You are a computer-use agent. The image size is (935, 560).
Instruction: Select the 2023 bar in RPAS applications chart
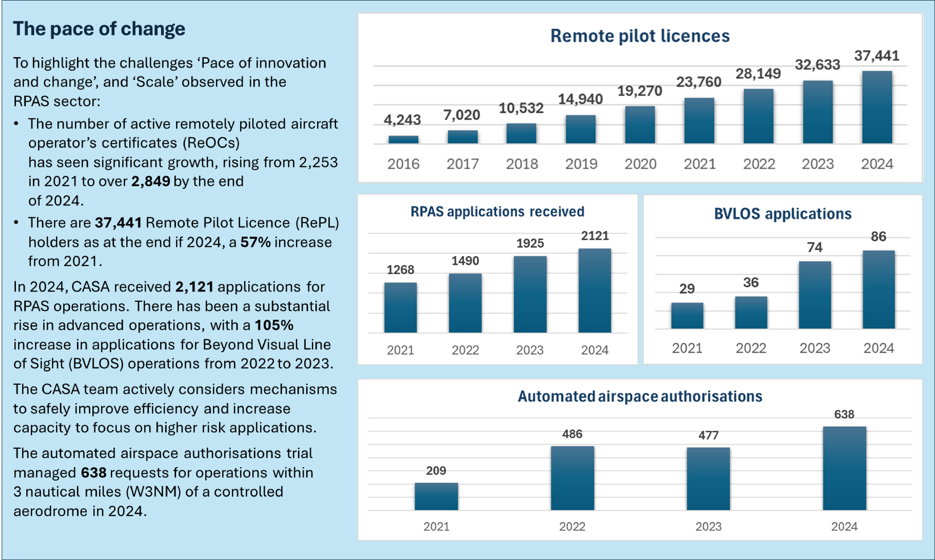click(530, 294)
